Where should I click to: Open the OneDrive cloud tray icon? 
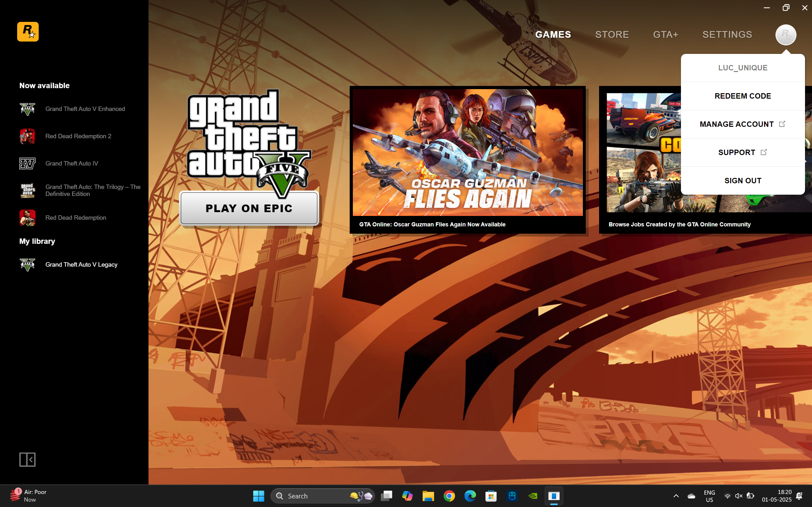[691, 496]
